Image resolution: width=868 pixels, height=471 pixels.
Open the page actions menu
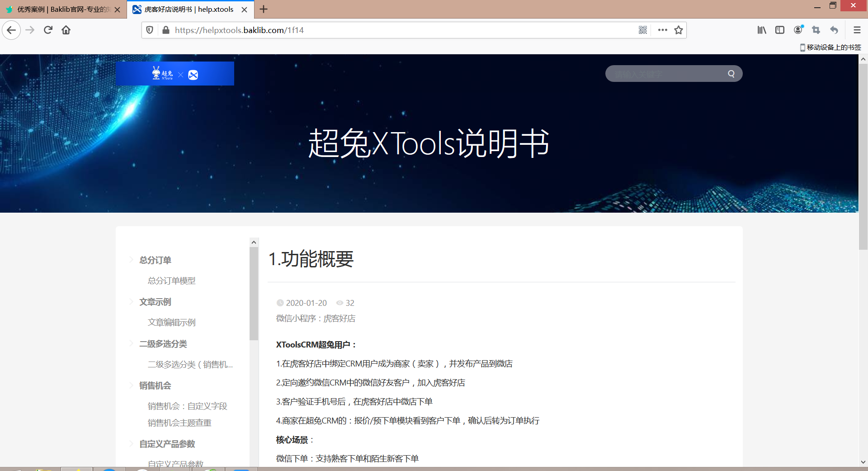coord(662,30)
